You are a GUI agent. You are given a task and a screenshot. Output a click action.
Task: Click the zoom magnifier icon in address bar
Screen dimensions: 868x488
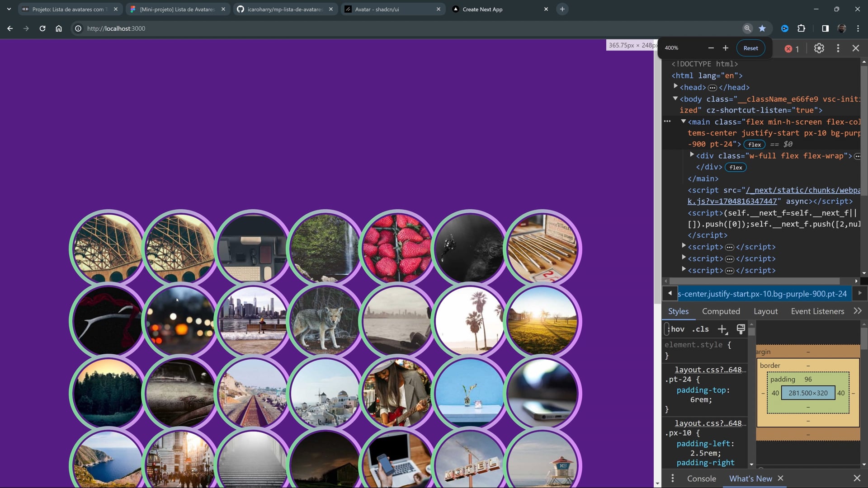(747, 28)
